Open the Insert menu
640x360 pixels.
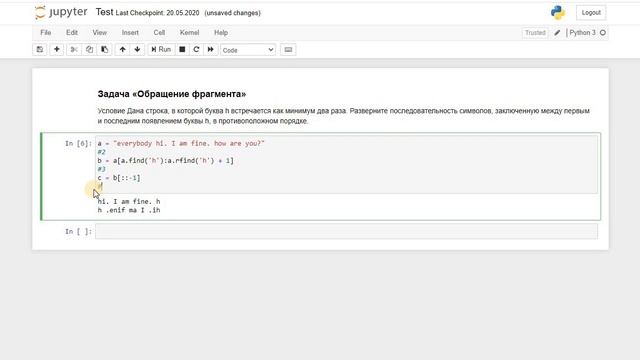(130, 33)
